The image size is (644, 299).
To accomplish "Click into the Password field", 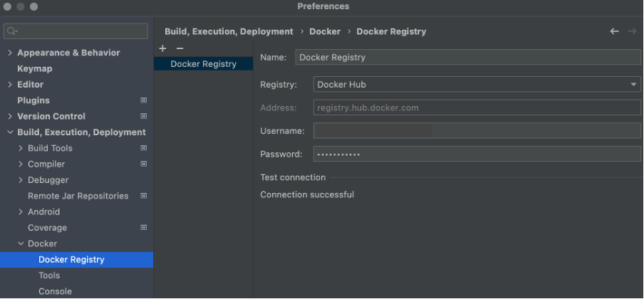I will point(477,154).
